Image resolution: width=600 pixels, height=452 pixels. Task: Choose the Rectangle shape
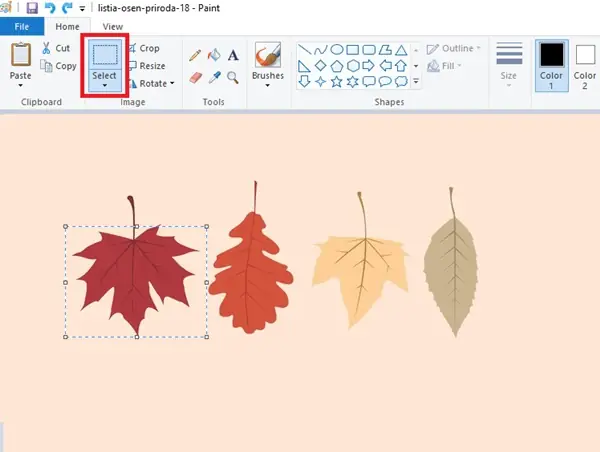[352, 50]
